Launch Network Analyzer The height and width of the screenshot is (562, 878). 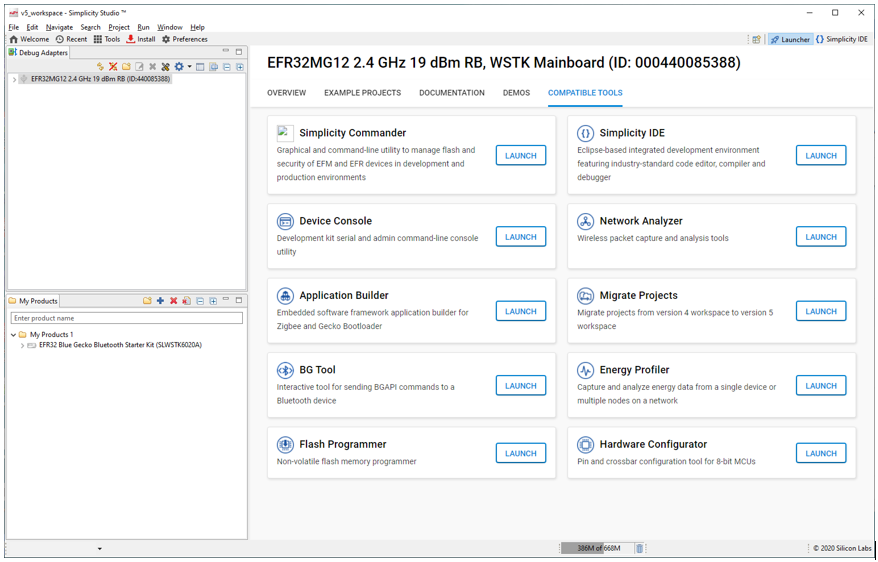[x=821, y=237]
